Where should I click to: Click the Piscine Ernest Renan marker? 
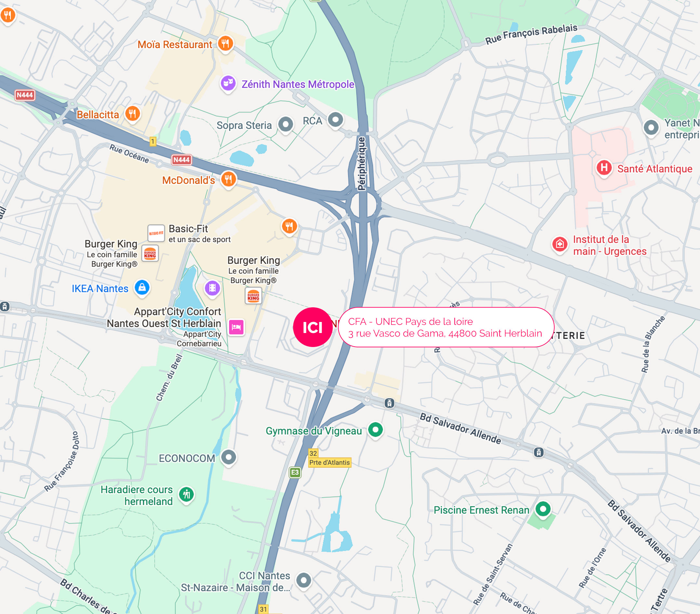coord(543,509)
